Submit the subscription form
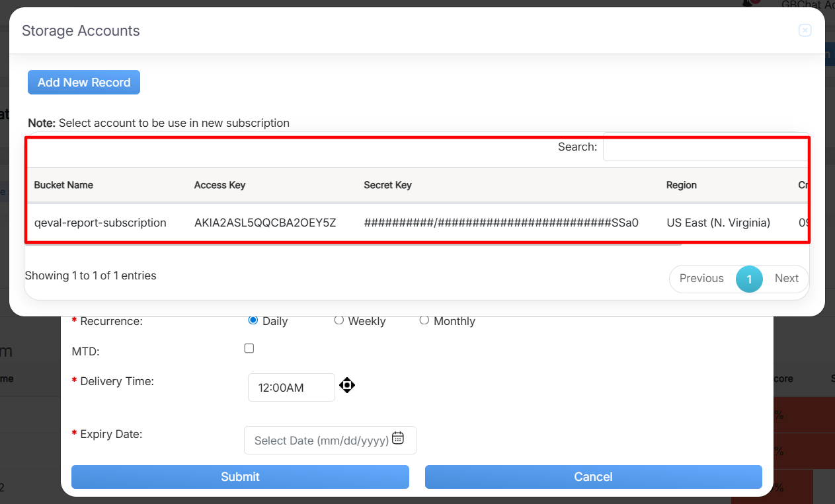 click(240, 477)
